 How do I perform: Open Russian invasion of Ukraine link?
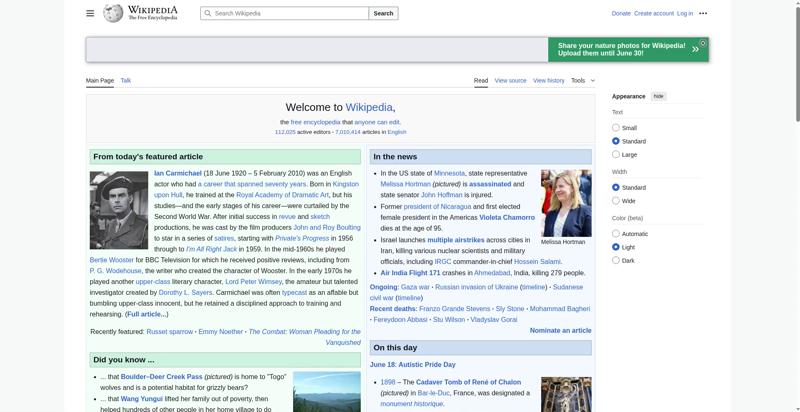click(x=477, y=287)
